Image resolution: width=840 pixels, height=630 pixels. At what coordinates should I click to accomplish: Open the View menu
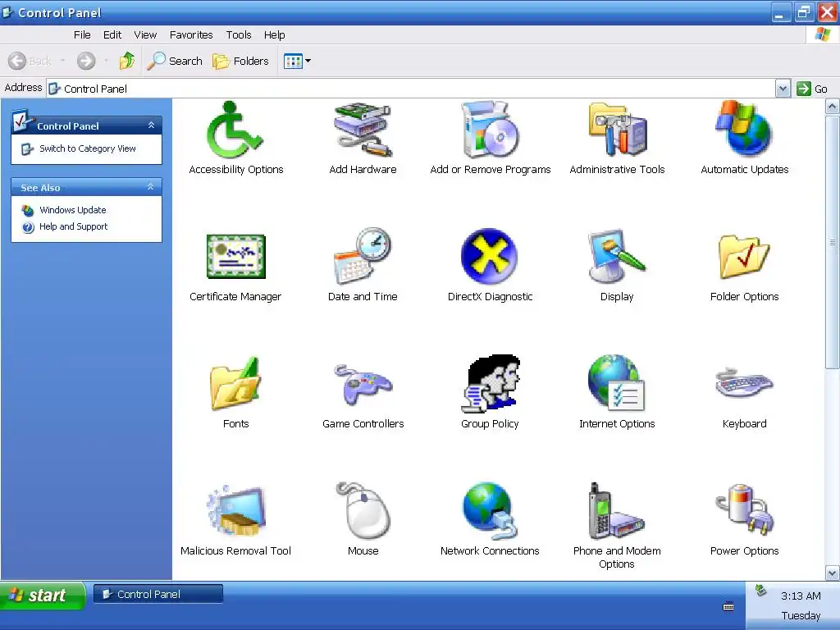[145, 34]
